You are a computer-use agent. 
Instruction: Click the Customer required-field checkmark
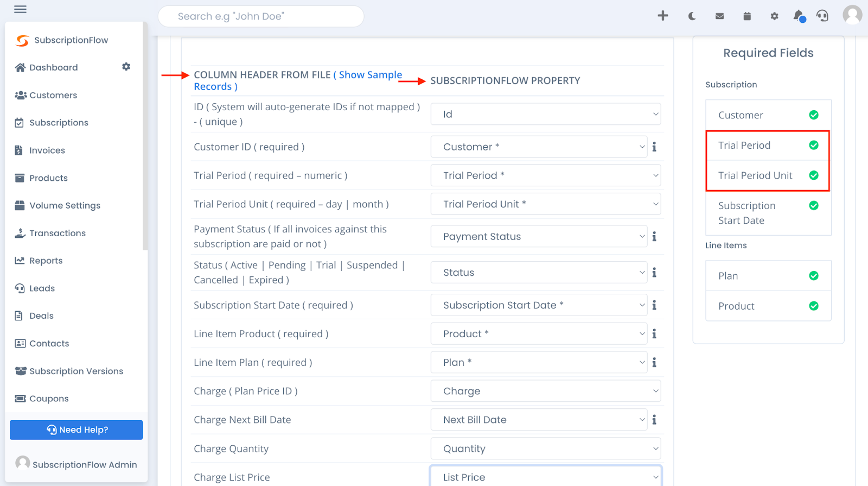813,115
